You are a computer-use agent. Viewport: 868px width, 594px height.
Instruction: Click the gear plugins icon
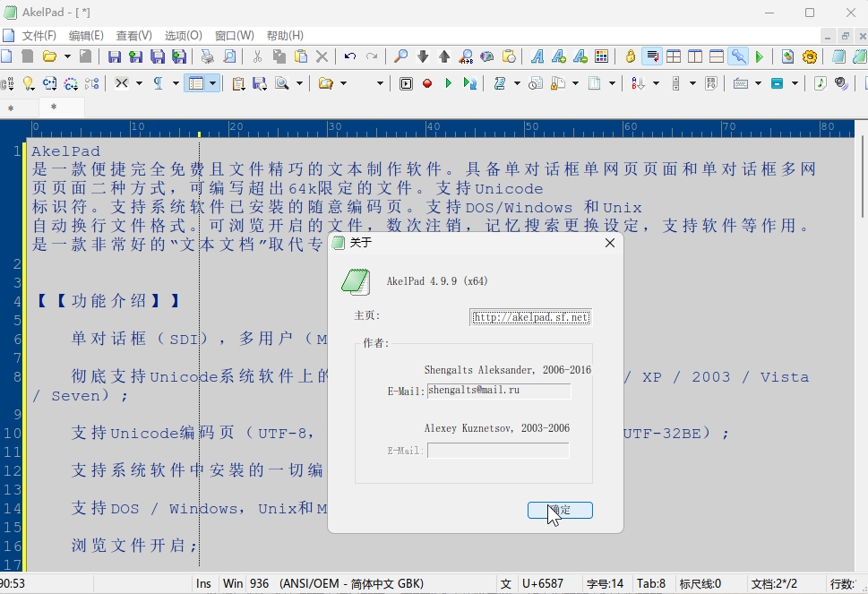tap(809, 56)
